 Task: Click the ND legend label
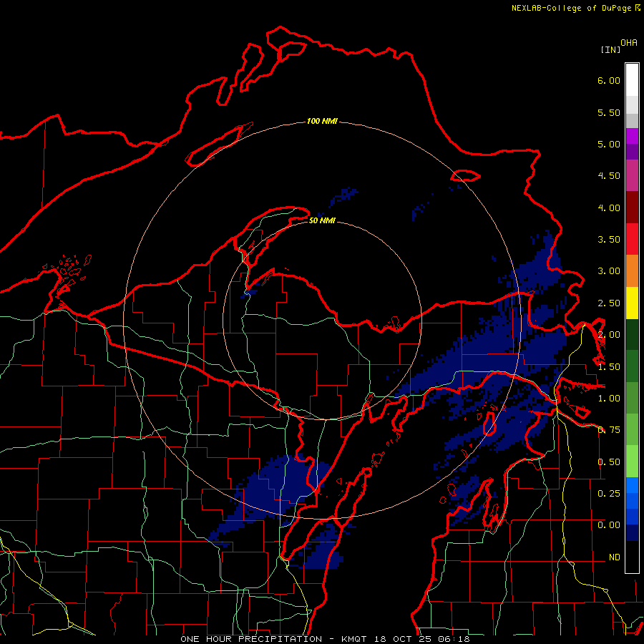(x=615, y=557)
